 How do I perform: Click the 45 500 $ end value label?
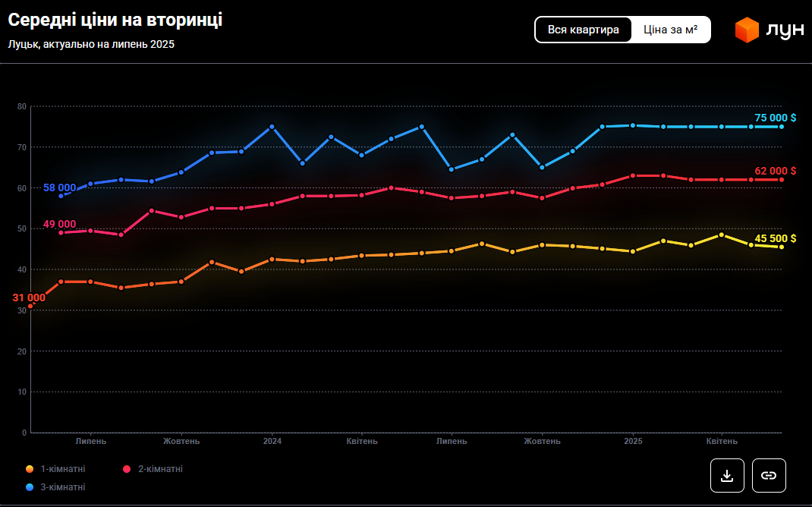tap(775, 238)
